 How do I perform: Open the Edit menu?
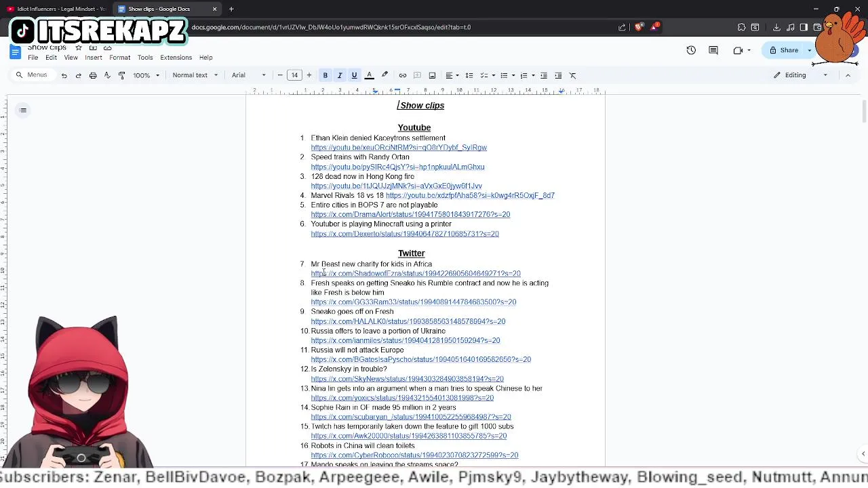click(51, 58)
